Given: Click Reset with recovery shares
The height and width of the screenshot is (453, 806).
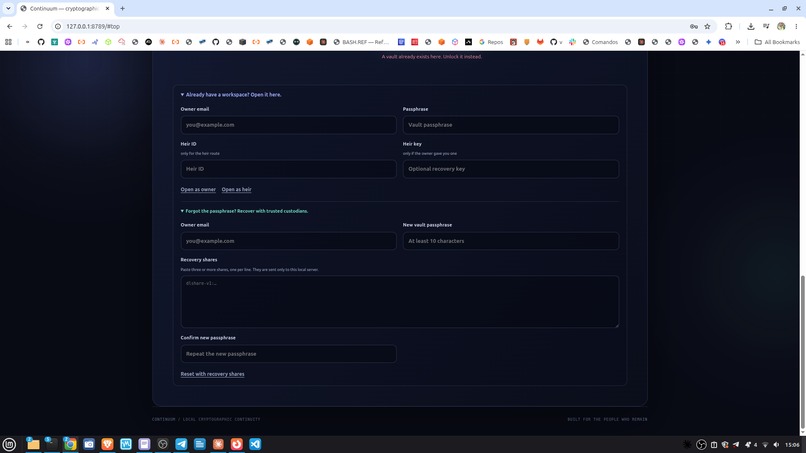Looking at the screenshot, I should tap(212, 374).
